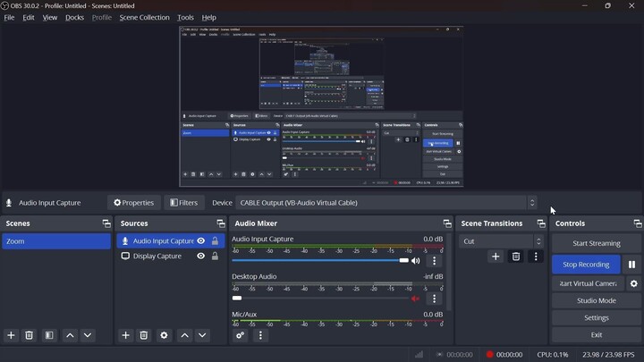Lock the Display Capture source
644x362 pixels.
pyautogui.click(x=215, y=257)
